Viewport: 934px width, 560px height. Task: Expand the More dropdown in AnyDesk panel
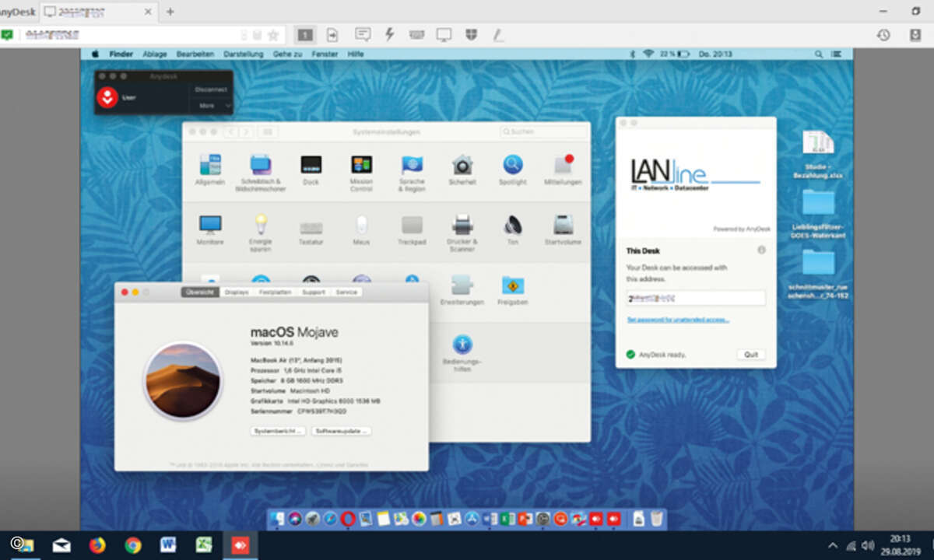click(211, 105)
